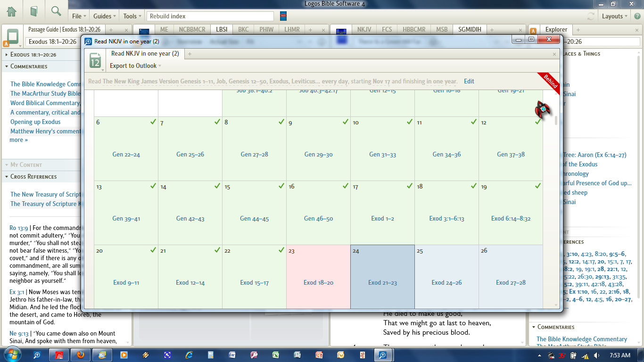Click the Passage Guide panel menu icon

[13, 37]
